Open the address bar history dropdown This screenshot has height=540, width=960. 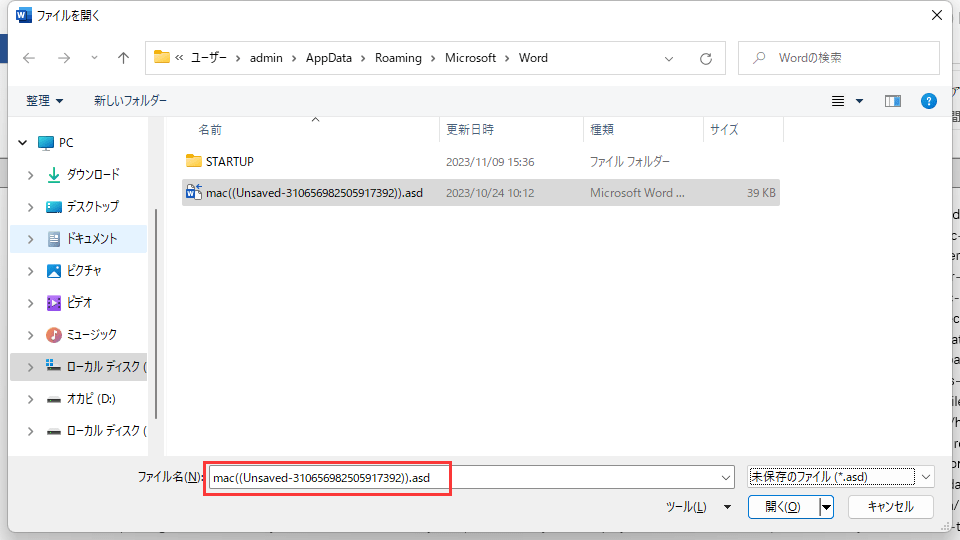coord(669,59)
